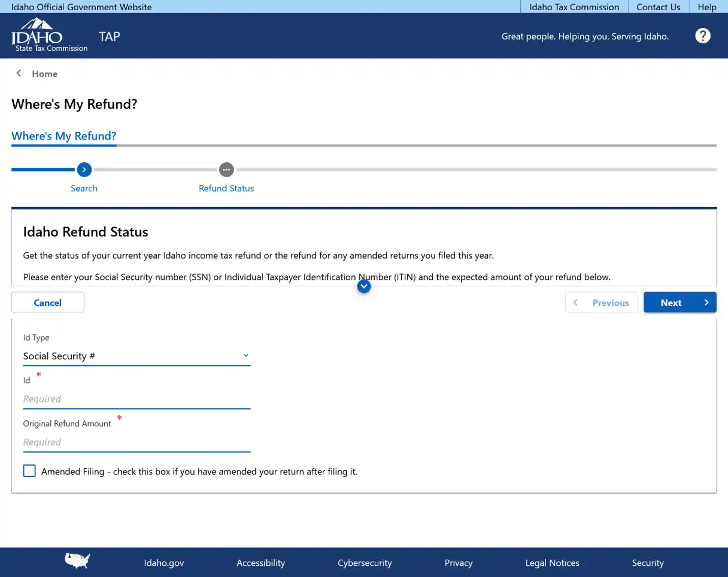The image size is (728, 577).
Task: Click the Idaho State Tax Commission logo
Action: (49, 35)
